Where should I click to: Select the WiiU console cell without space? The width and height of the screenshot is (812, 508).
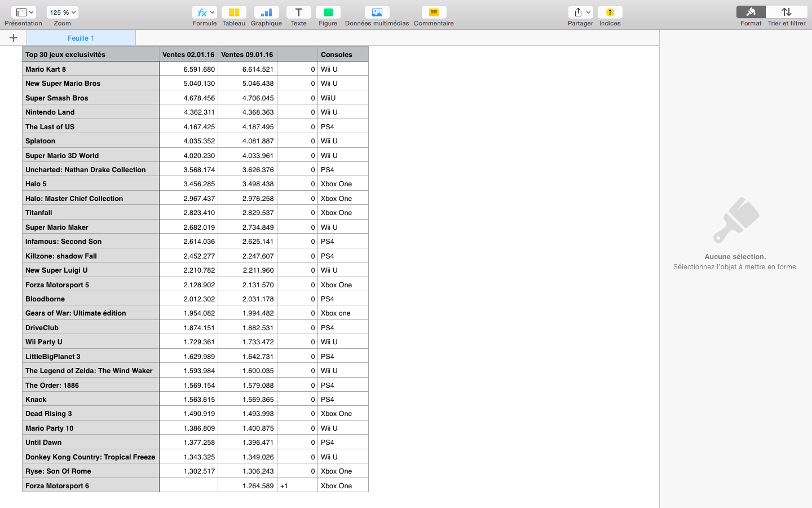click(x=343, y=98)
